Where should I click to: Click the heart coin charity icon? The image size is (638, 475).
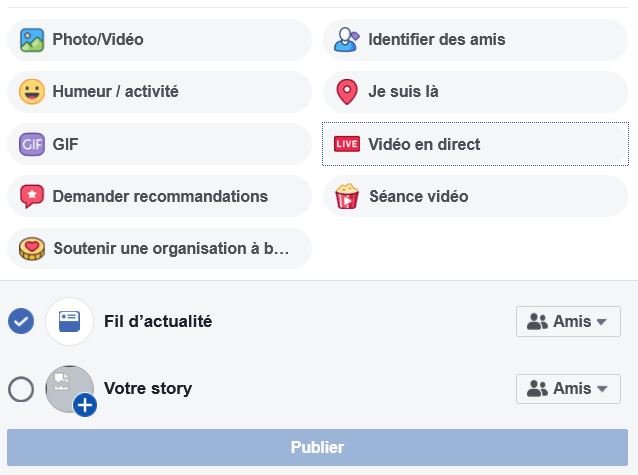point(32,248)
